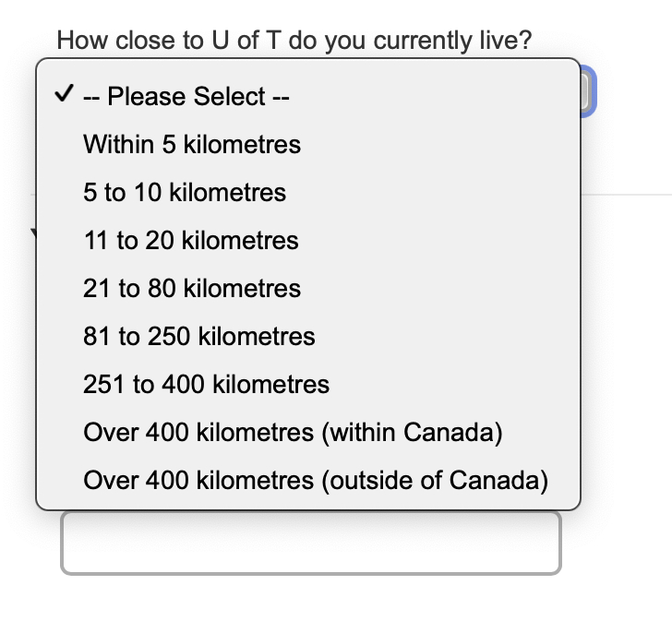
Task: Pick "251 to 400 kilometres" from the dropdown
Action: 206,385
